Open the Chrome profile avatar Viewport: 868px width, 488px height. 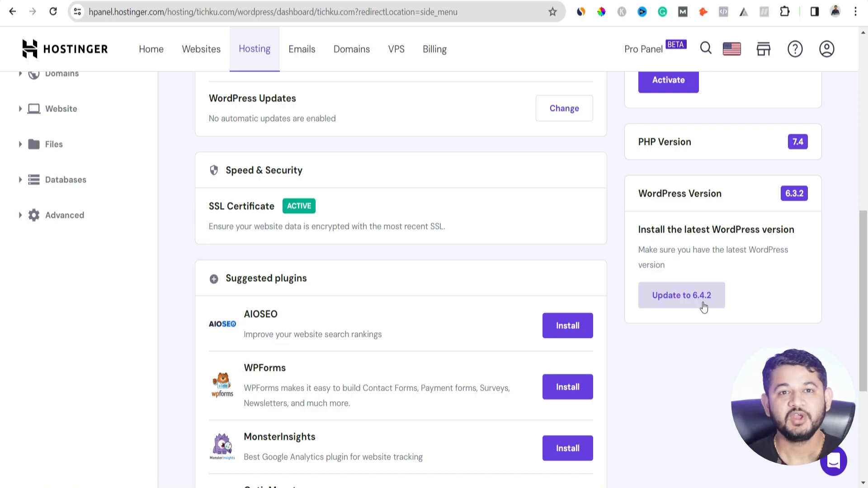pos(835,12)
